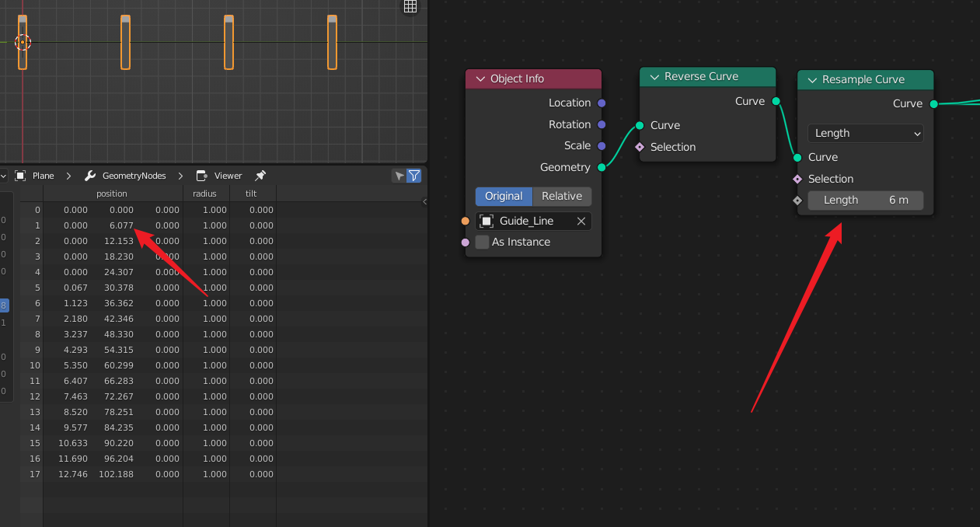The image size is (980, 527).
Task: Collapse the Resample Curve node
Action: (811, 80)
